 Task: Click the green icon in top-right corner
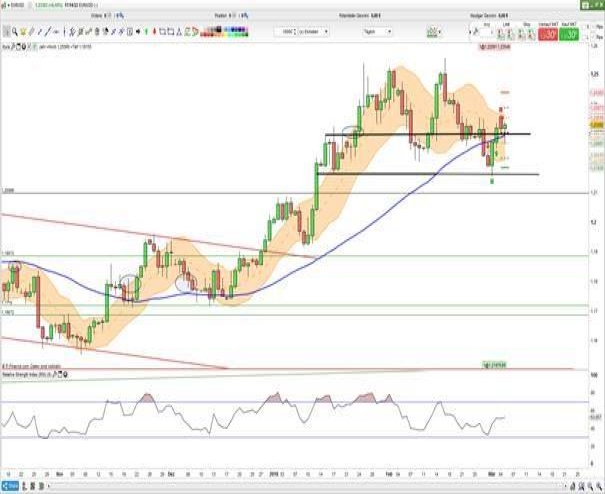(585, 5)
